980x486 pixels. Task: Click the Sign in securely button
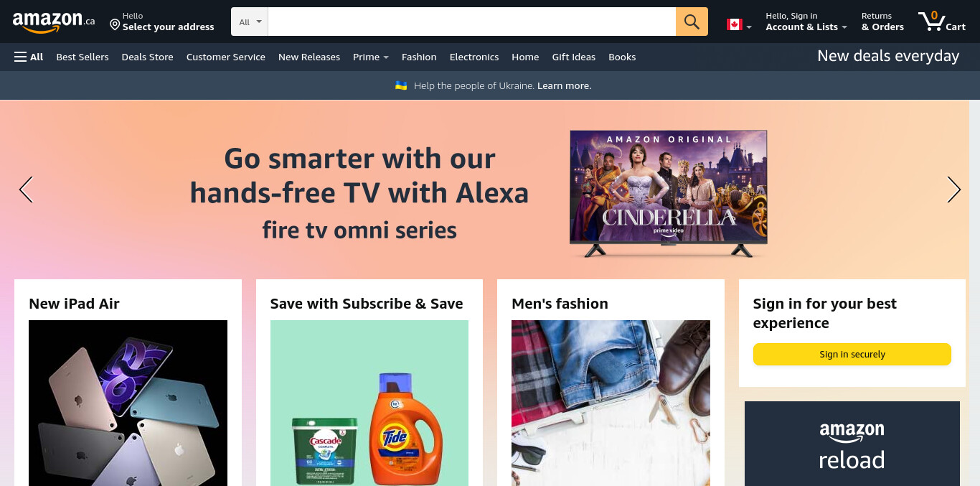coord(852,355)
